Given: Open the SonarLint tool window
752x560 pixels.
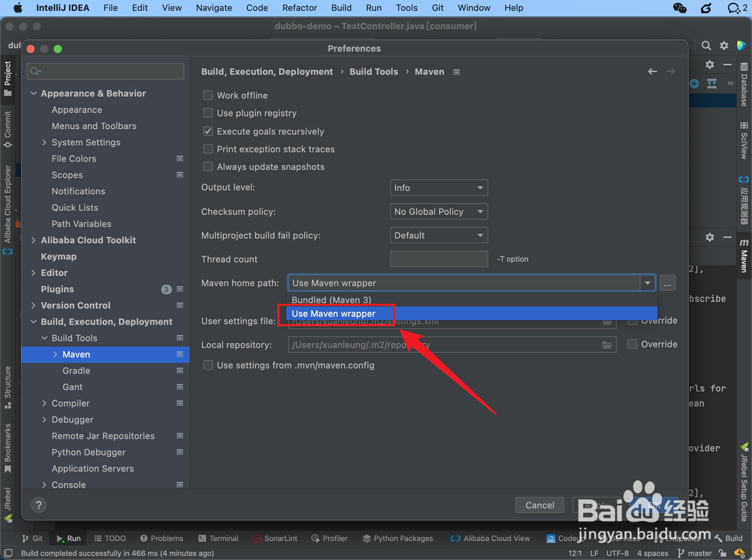Looking at the screenshot, I should 275,538.
